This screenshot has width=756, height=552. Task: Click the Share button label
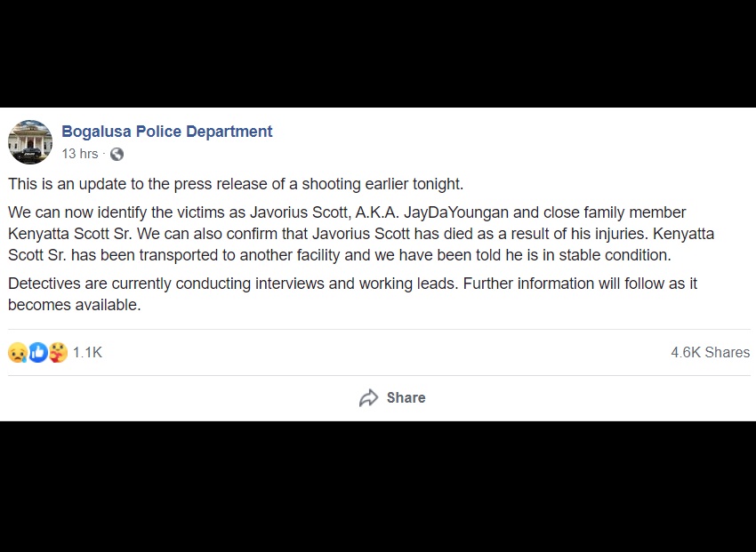(406, 398)
